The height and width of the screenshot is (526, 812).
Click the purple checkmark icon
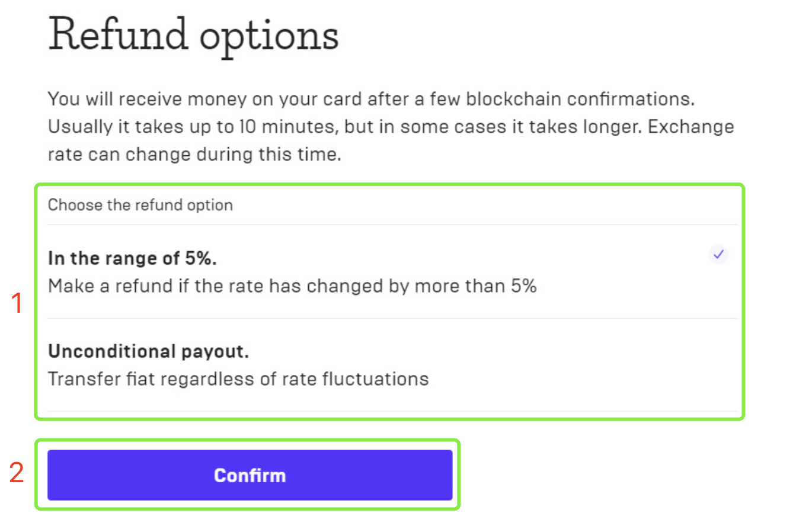(x=718, y=255)
